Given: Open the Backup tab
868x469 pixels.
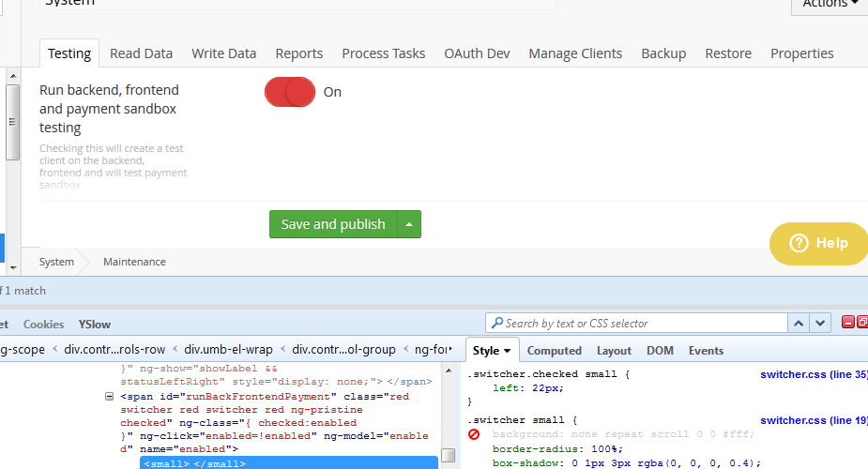Looking at the screenshot, I should [x=663, y=53].
